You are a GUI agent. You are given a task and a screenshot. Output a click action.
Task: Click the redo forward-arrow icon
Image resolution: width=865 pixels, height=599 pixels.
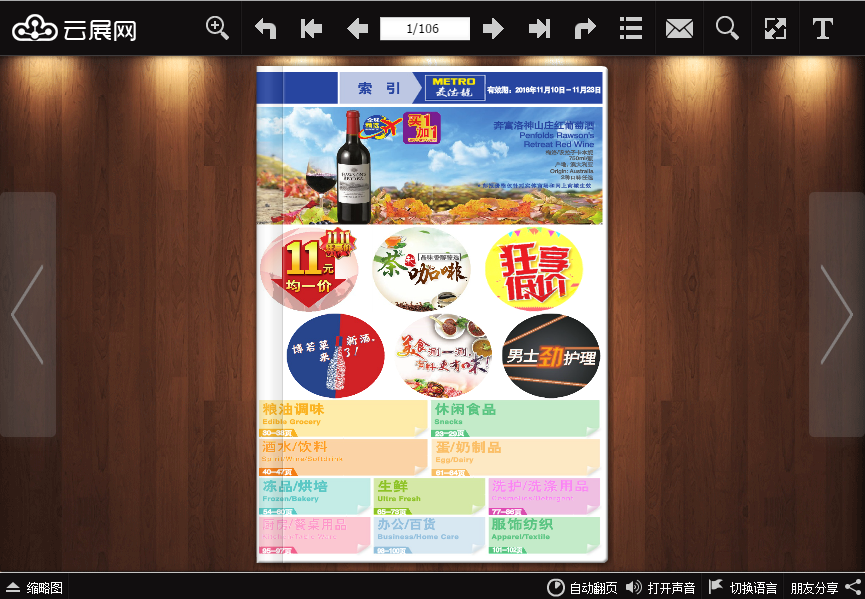(x=585, y=28)
